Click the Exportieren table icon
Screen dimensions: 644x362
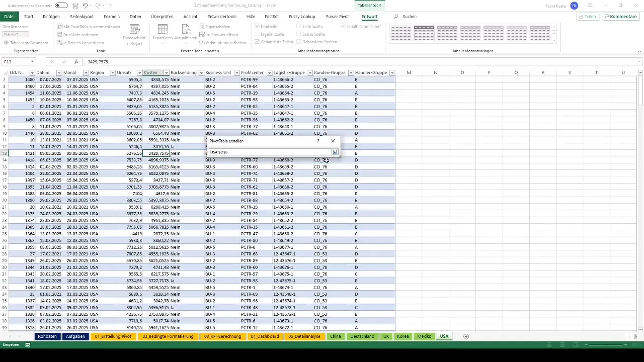coord(163,29)
